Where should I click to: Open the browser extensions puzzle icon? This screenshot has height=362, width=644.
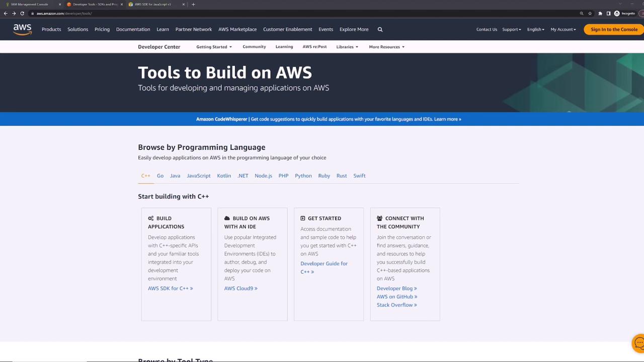click(x=600, y=14)
